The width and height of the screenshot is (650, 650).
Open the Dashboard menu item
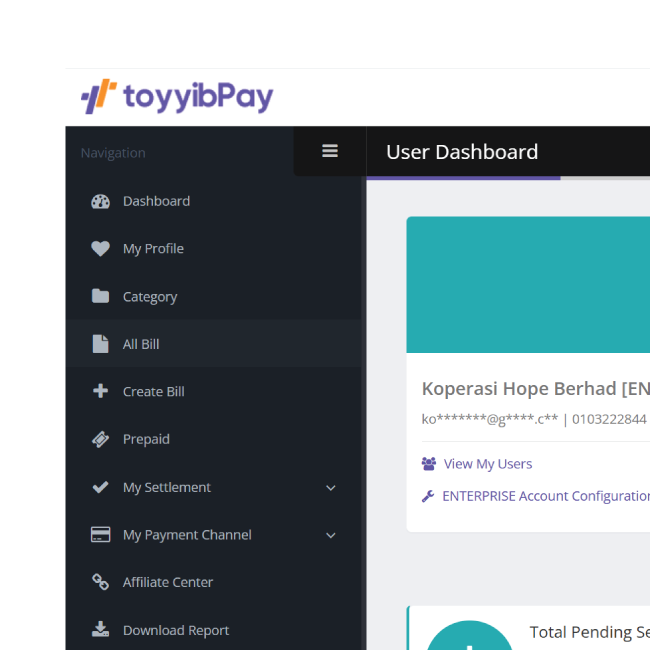click(x=156, y=201)
